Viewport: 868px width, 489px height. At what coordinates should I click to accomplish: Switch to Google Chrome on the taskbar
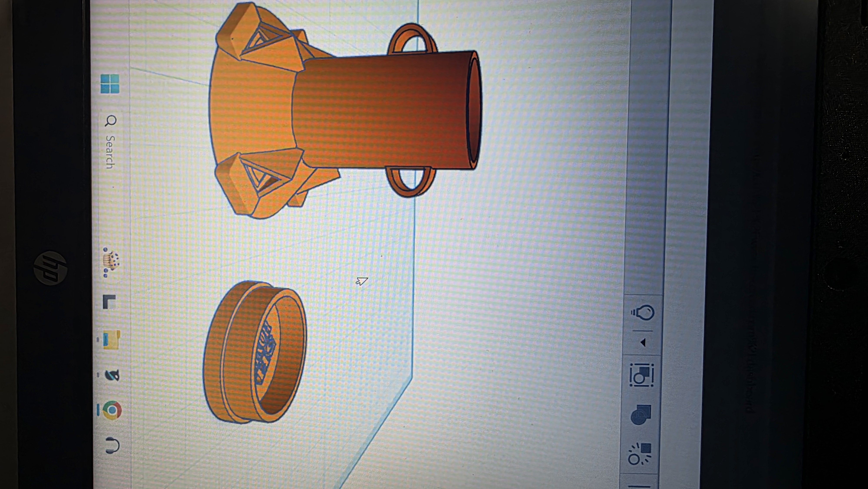(112, 410)
